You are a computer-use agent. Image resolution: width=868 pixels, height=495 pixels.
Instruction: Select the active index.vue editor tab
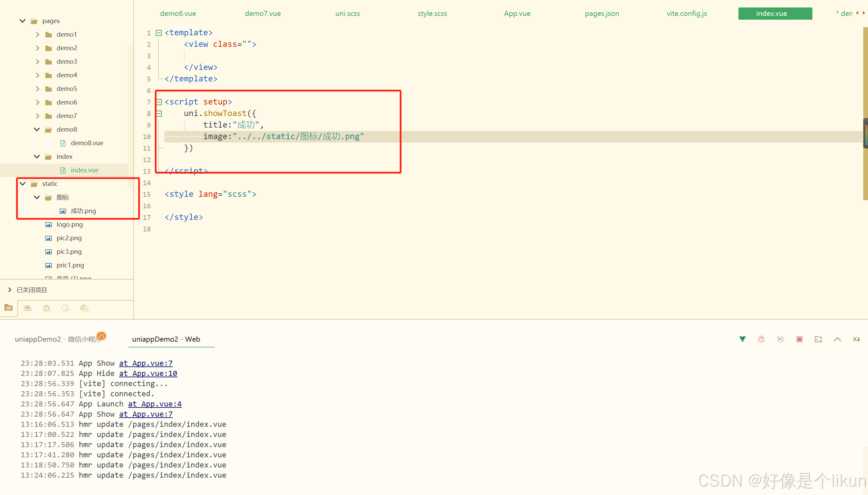tap(775, 14)
